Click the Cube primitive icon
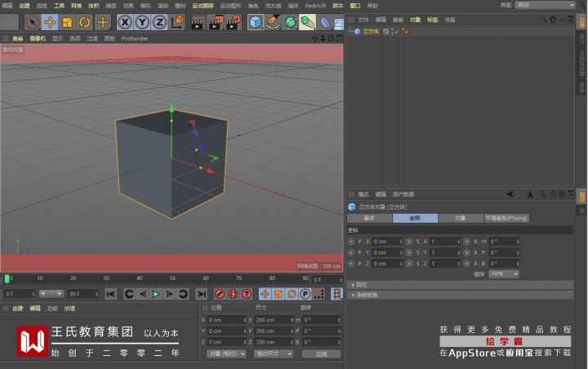Viewport: 588px width, 369px height. (256, 22)
